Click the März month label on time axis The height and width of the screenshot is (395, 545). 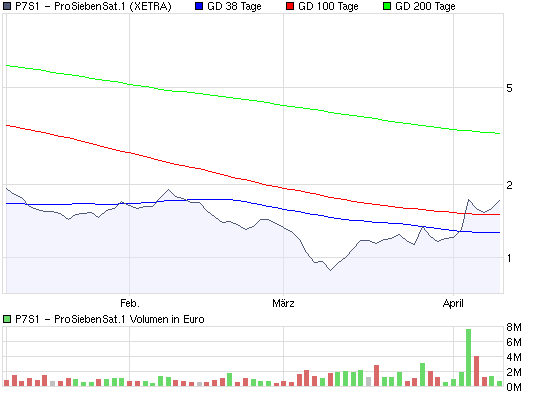click(283, 303)
